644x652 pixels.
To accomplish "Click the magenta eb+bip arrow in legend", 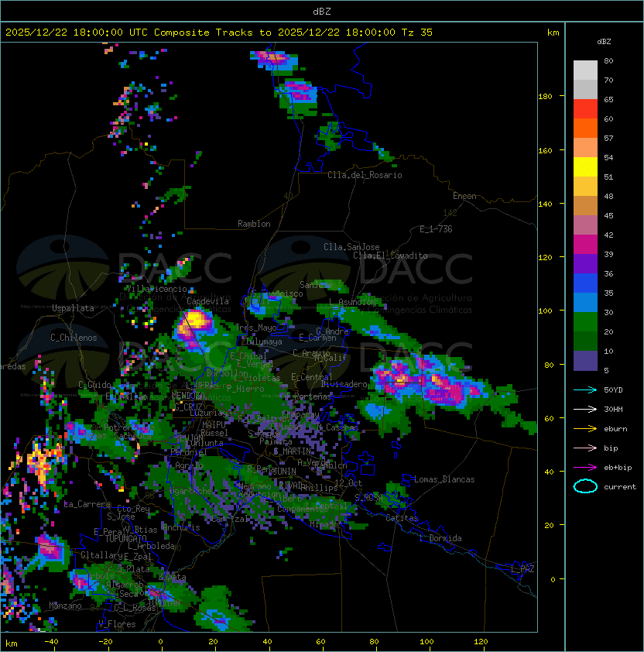I will point(585,468).
